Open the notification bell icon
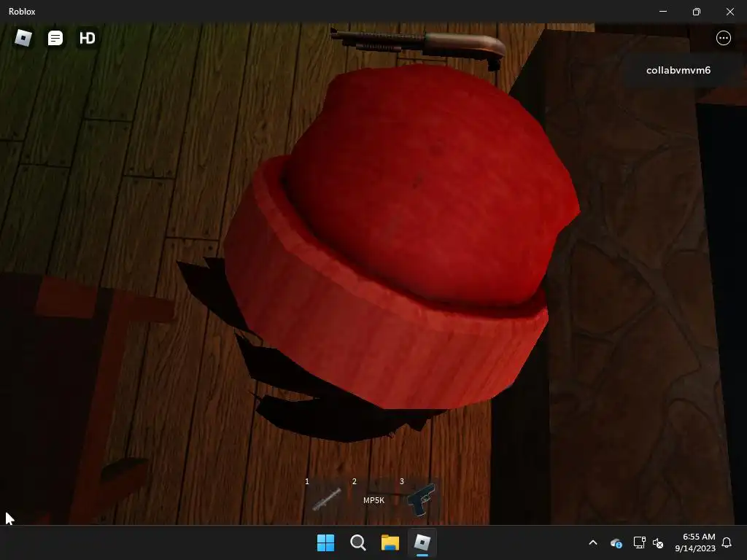Viewport: 747px width, 560px height. click(x=727, y=542)
